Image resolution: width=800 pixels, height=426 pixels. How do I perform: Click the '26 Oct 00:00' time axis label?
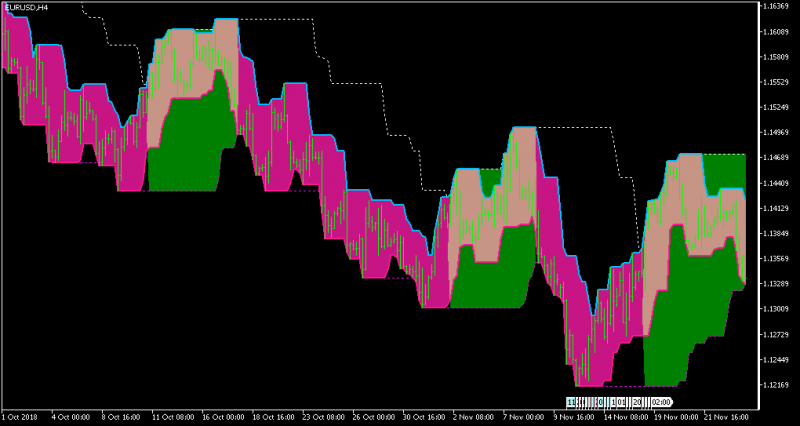coord(373,417)
